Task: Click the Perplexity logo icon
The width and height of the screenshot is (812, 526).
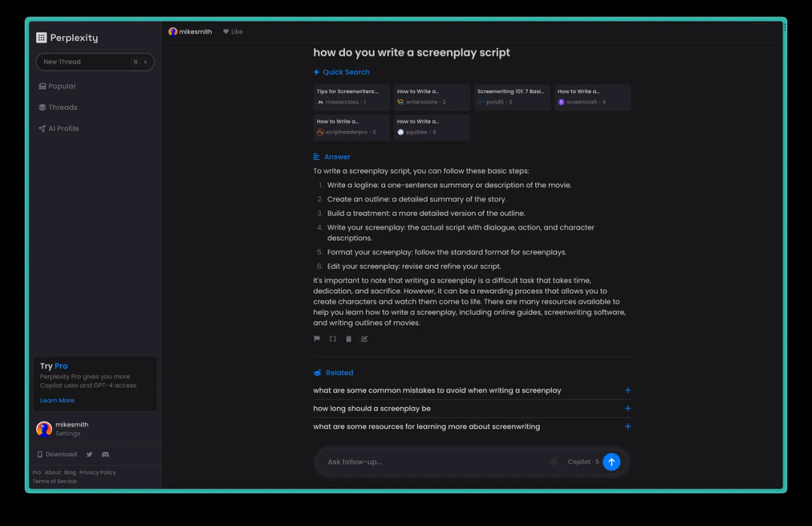Action: tap(41, 38)
